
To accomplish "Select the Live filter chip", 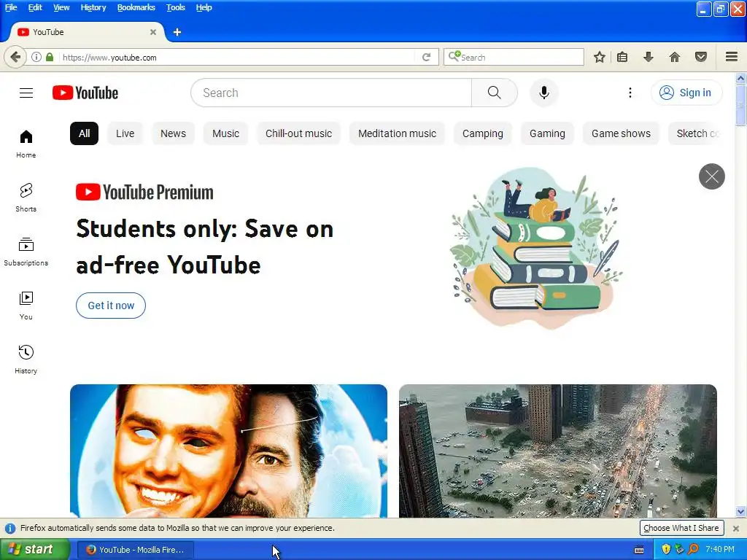I will (125, 133).
